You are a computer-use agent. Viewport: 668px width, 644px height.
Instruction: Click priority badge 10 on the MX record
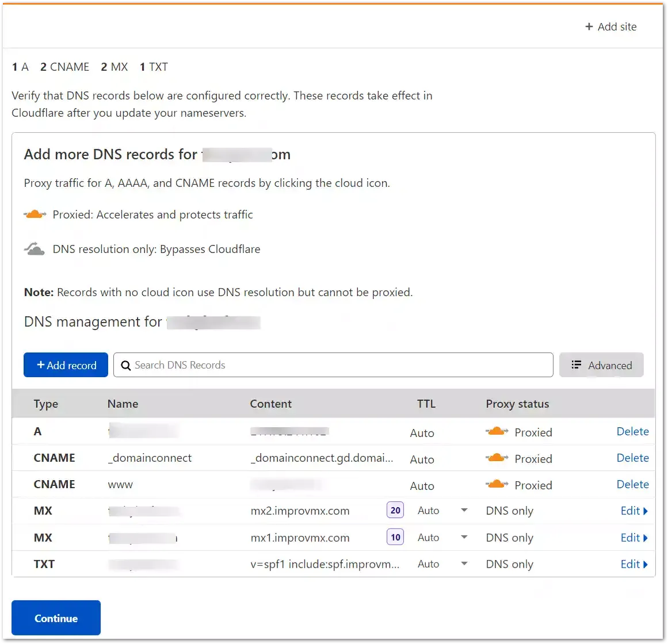click(x=395, y=536)
